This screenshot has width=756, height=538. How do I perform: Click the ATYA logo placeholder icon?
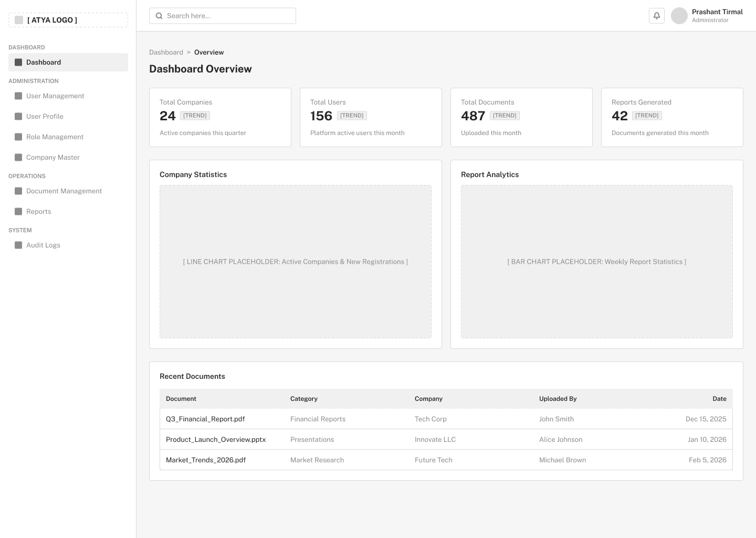tap(19, 20)
